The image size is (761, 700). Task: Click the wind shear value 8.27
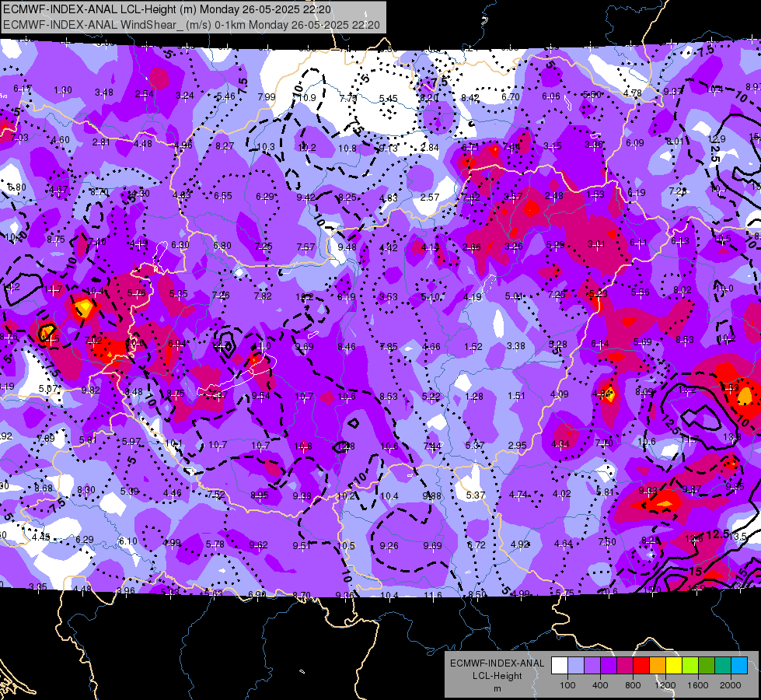tap(225, 145)
